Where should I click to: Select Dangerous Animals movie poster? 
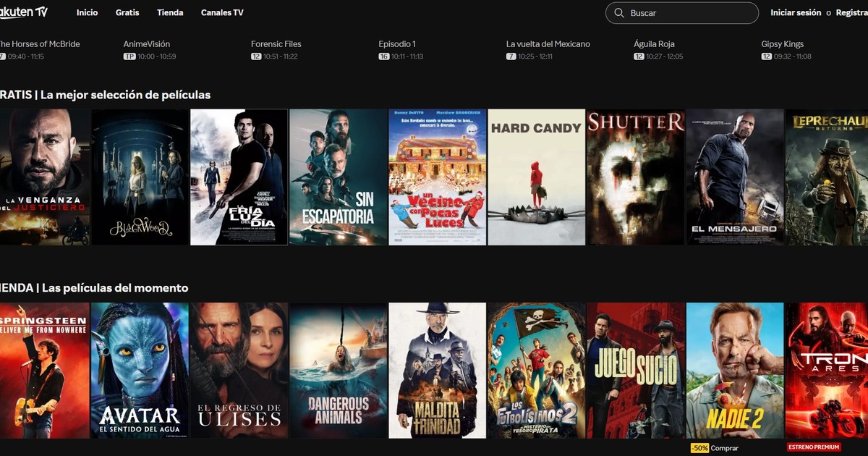click(x=338, y=370)
